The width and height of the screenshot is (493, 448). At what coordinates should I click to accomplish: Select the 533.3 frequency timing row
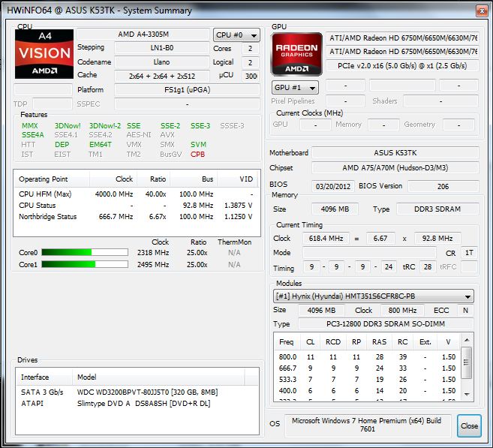coord(367,380)
